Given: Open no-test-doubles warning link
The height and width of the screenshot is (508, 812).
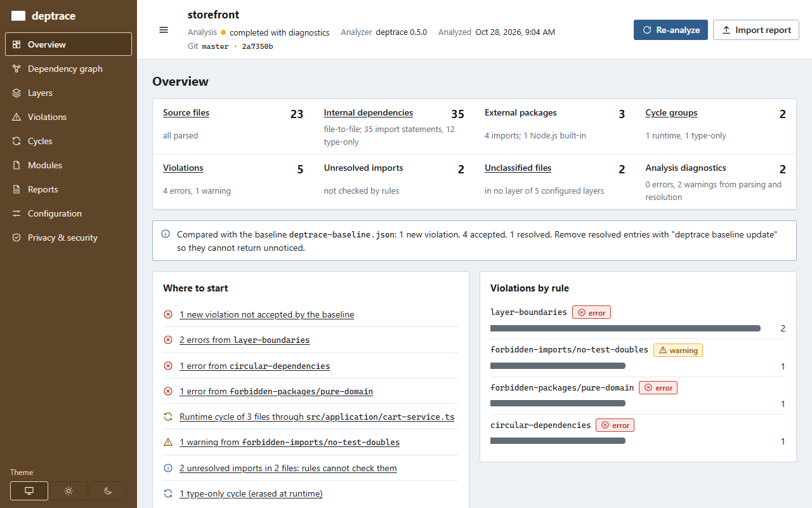Looking at the screenshot, I should (x=289, y=442).
